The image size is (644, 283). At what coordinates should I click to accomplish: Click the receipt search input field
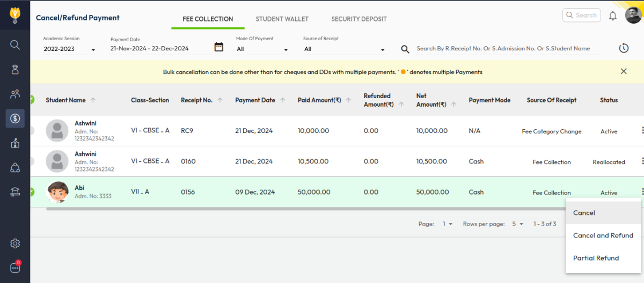[508, 49]
